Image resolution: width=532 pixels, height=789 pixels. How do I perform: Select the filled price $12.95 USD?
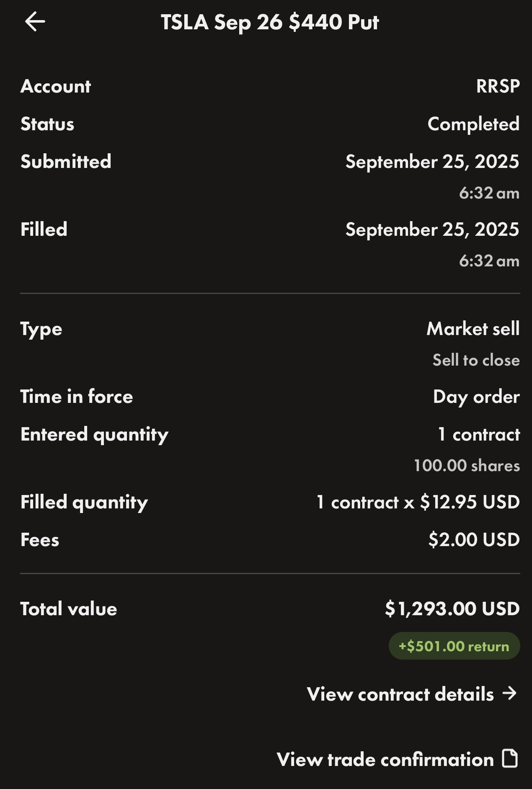(470, 502)
